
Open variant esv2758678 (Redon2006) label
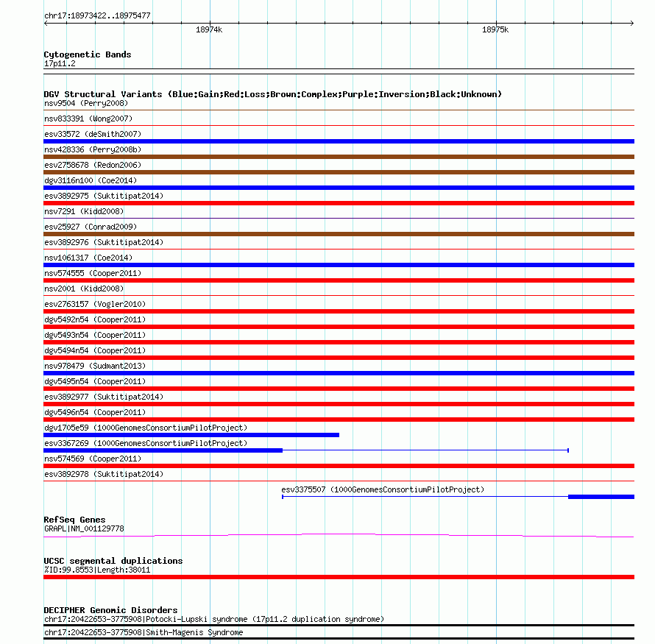(93, 165)
